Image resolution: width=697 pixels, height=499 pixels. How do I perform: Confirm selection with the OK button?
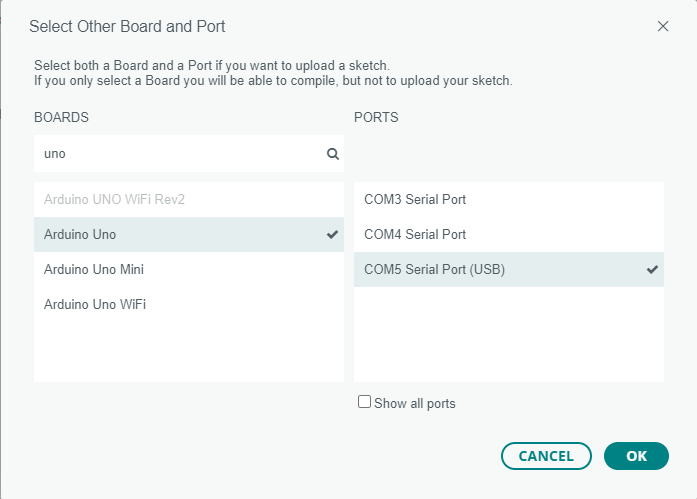636,456
